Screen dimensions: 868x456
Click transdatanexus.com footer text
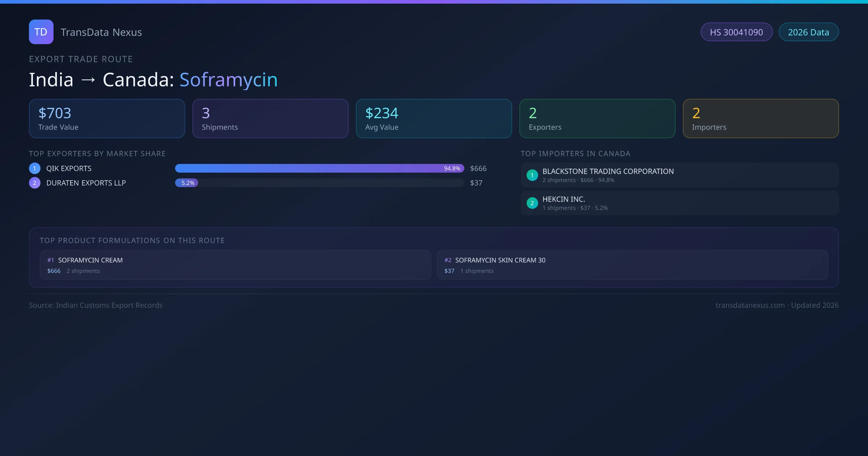(750, 305)
